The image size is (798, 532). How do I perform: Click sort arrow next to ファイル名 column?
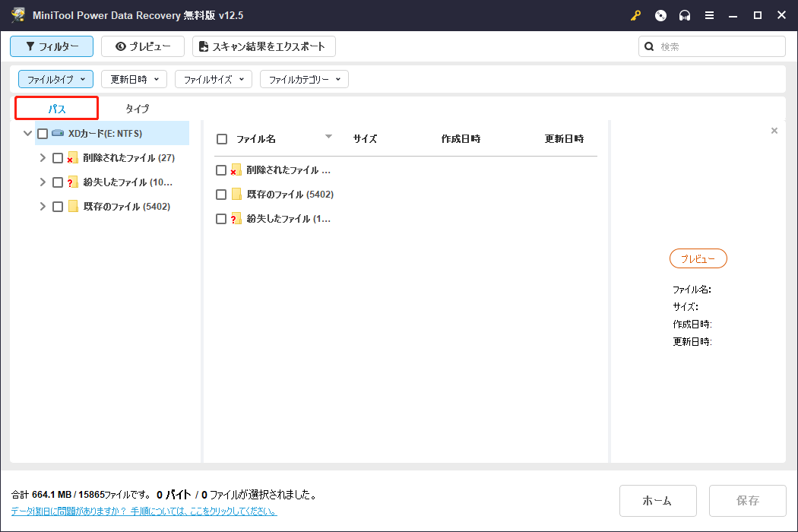coord(329,137)
